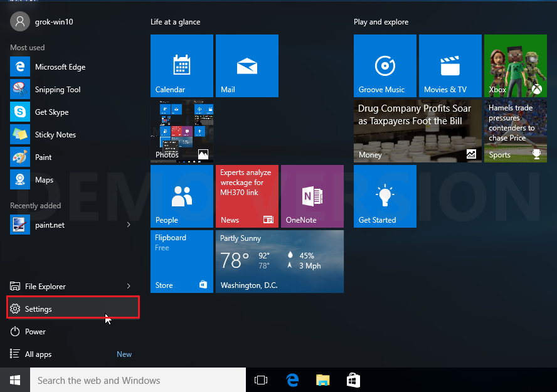
Task: Open Weather tile for Washington, D.C.
Action: coord(280,262)
